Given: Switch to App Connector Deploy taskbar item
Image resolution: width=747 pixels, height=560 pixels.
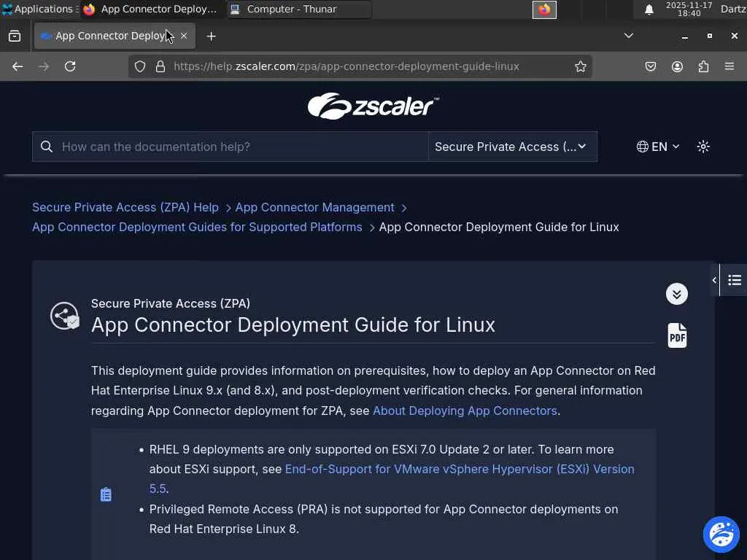Looking at the screenshot, I should [152, 9].
